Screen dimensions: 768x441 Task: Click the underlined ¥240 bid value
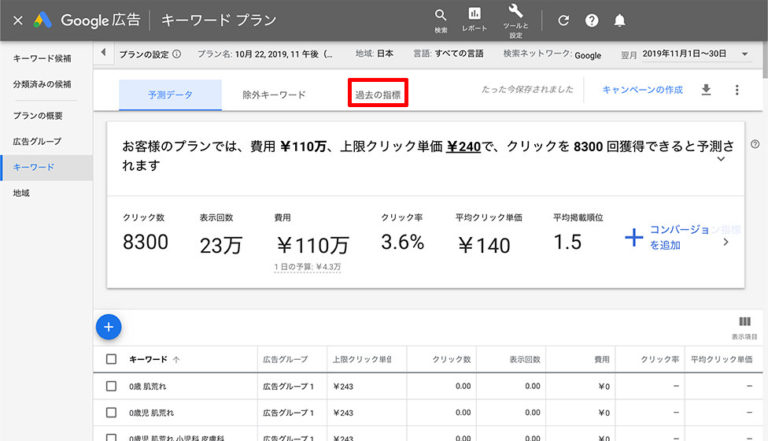coord(463,147)
